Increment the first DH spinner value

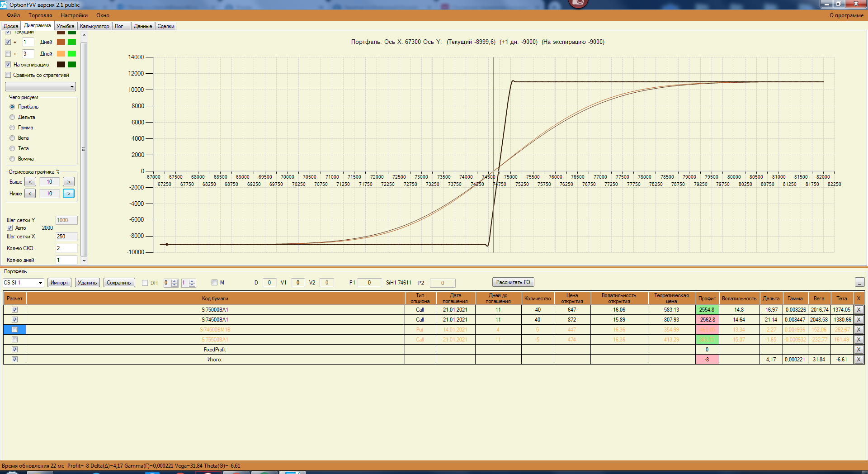pos(175,281)
